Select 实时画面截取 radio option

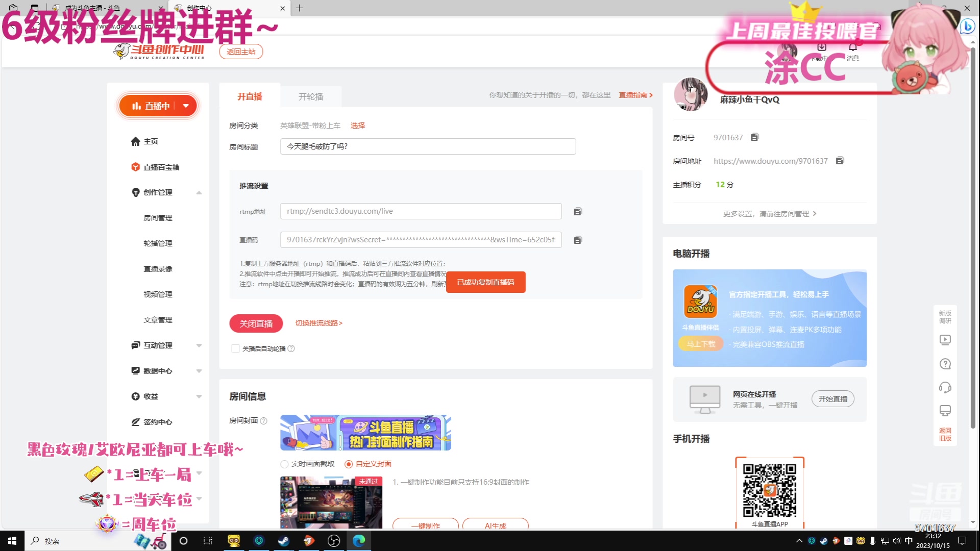(x=284, y=464)
